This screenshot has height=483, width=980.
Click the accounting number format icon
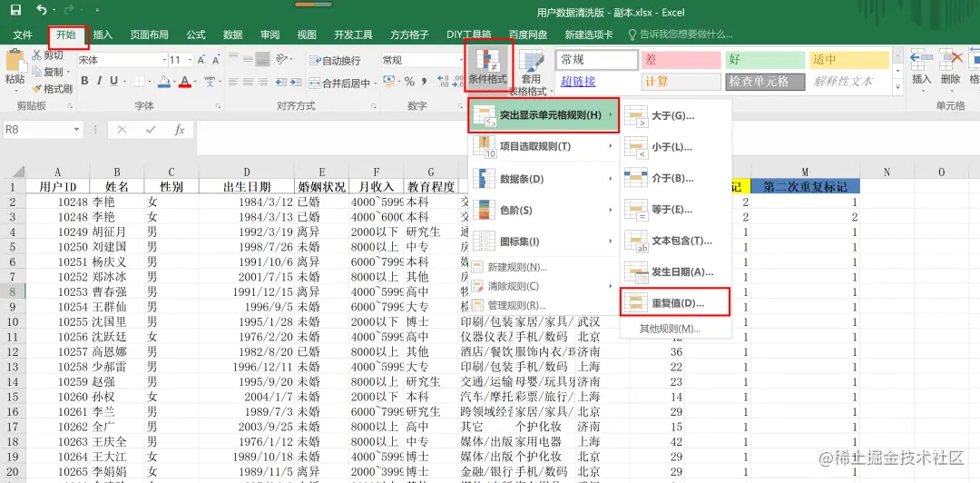click(388, 82)
